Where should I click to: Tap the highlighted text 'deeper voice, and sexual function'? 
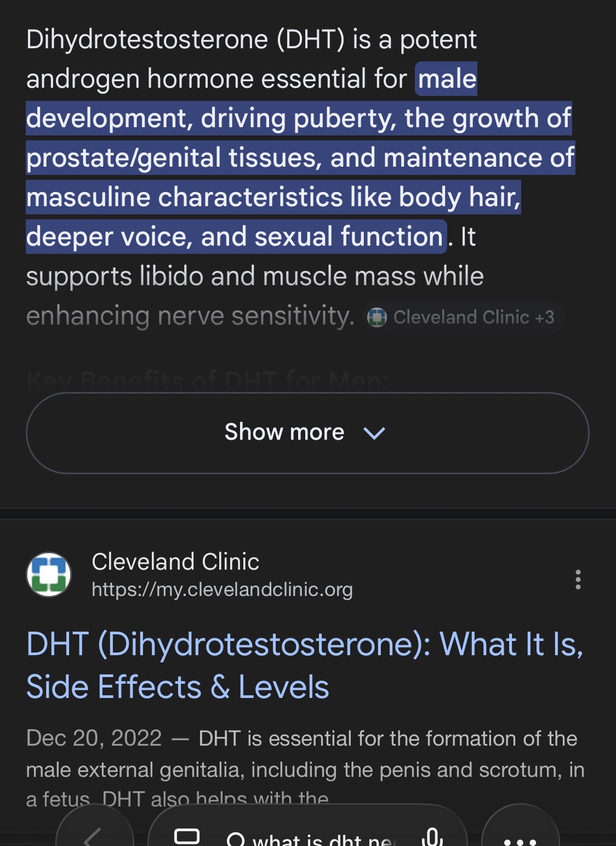point(235,237)
